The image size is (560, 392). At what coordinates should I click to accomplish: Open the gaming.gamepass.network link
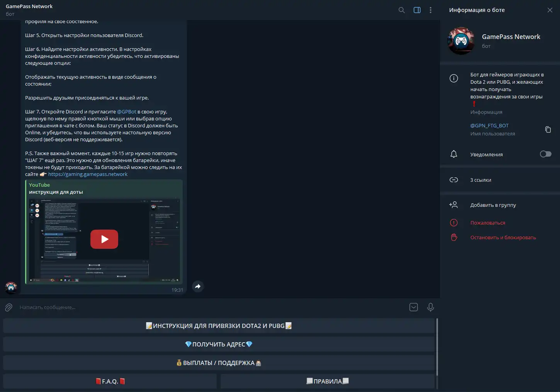pyautogui.click(x=88, y=174)
